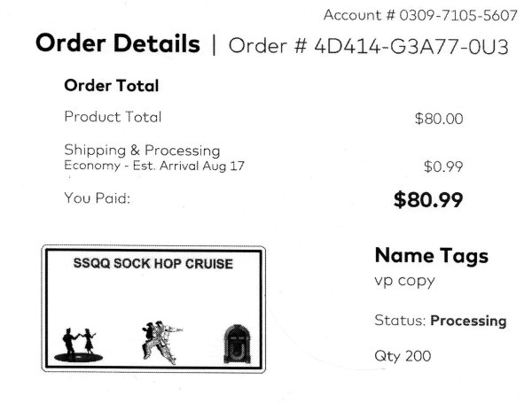Click the Order Total heading
The width and height of the screenshot is (532, 403).
[x=112, y=85]
